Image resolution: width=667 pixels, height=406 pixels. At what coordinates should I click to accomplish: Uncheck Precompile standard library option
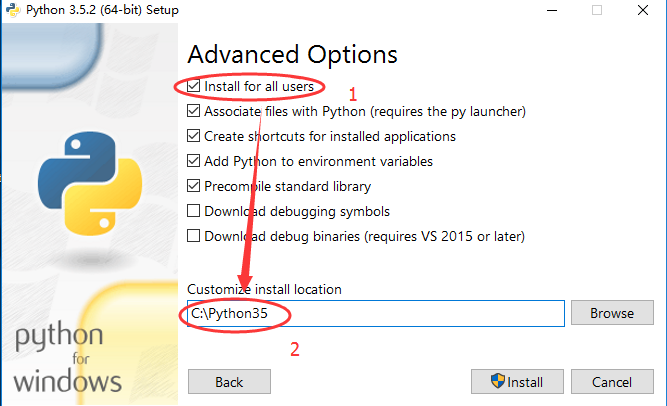coord(194,186)
